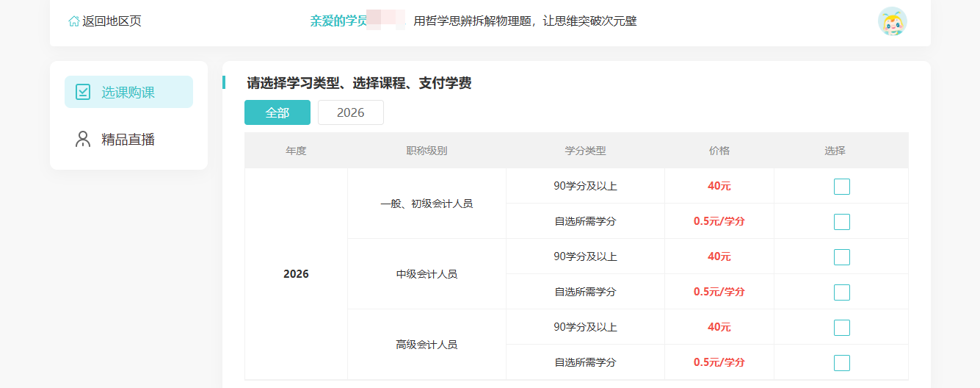
Task: Click the 亲爱的学员 greeting text
Action: [338, 21]
